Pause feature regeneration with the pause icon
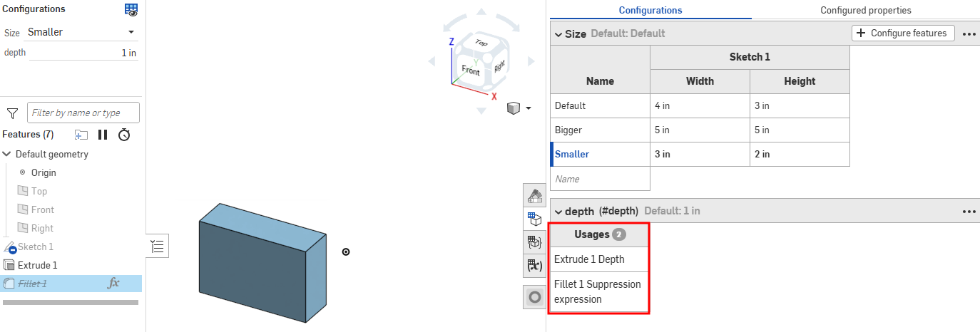 pos(103,135)
